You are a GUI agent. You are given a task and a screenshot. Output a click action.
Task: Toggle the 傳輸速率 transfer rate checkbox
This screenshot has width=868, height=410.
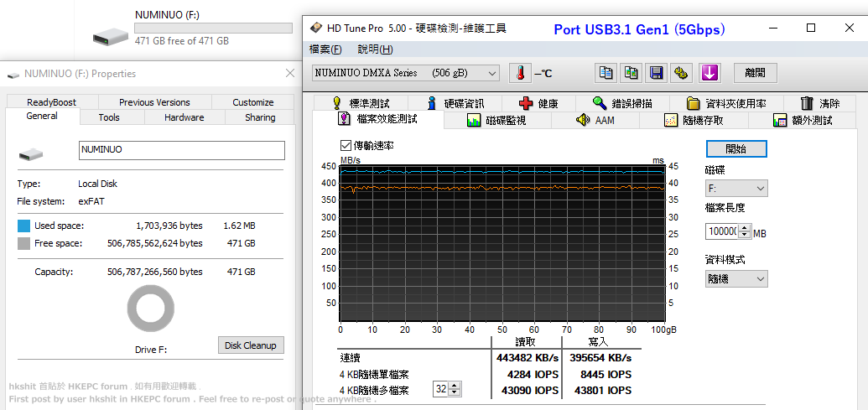[346, 146]
